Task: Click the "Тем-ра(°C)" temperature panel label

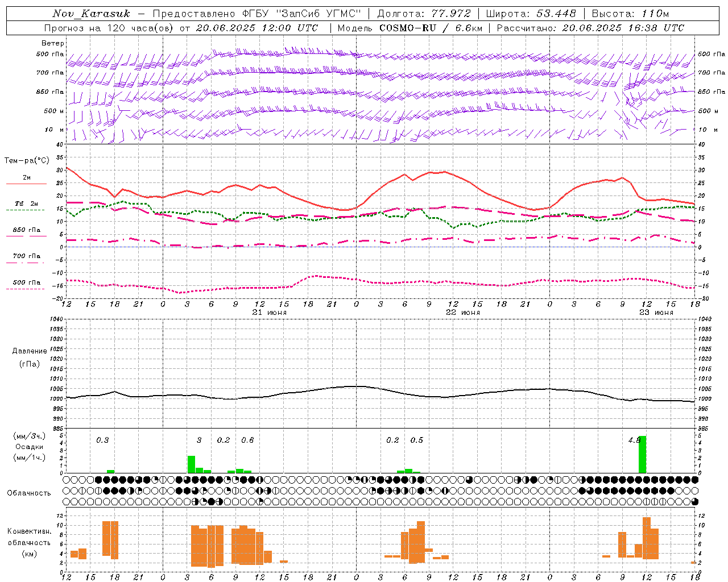Action: [27, 161]
